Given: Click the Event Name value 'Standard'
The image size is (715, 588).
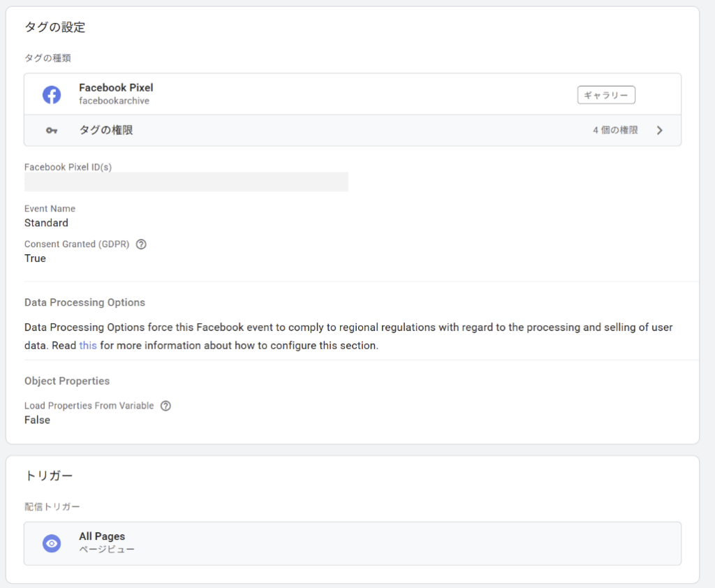Looking at the screenshot, I should (46, 223).
